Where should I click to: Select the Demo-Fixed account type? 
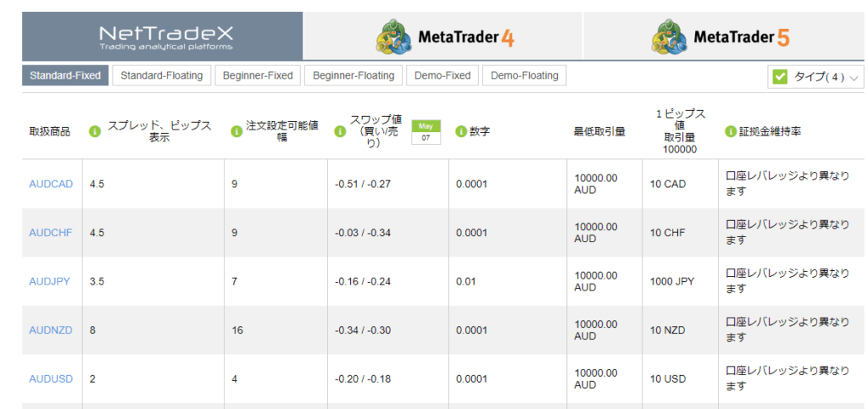tap(442, 75)
